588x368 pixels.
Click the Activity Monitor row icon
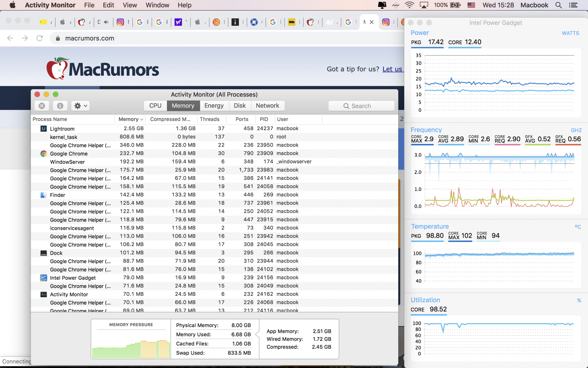click(44, 294)
